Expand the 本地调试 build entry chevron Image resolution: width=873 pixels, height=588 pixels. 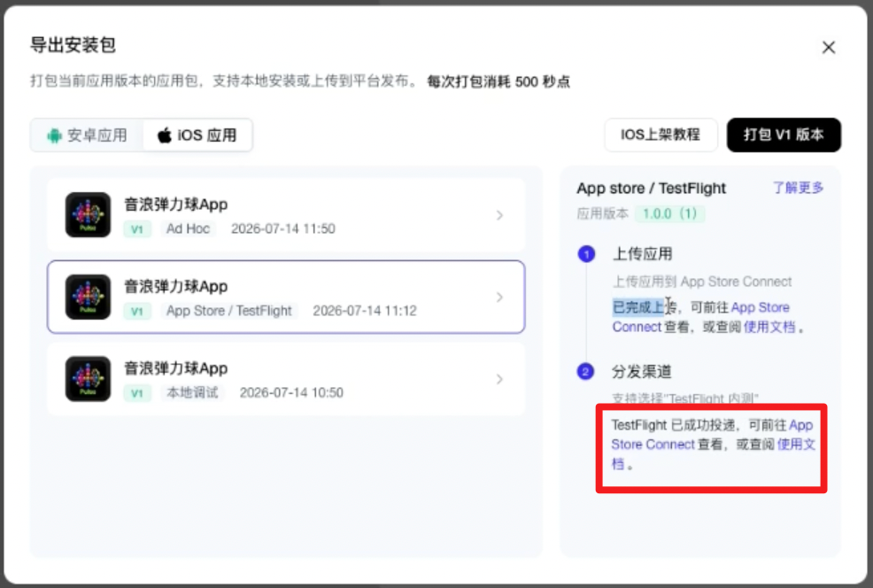tap(499, 379)
